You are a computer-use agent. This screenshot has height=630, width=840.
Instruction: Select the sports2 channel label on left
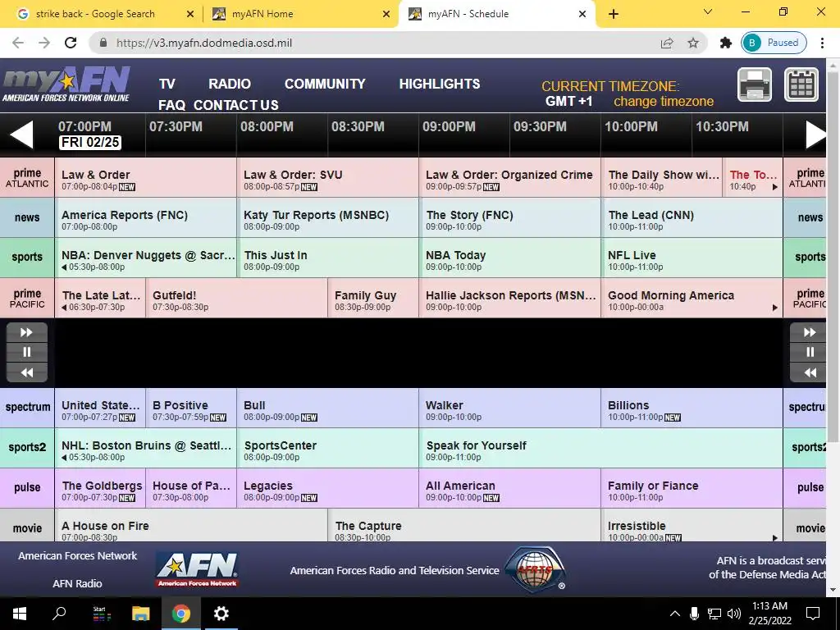[x=27, y=447]
